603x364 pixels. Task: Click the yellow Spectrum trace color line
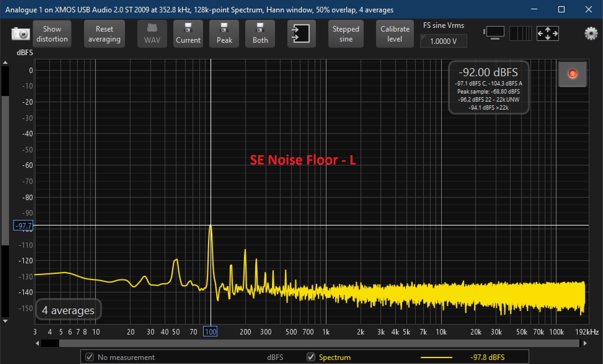tap(436, 357)
